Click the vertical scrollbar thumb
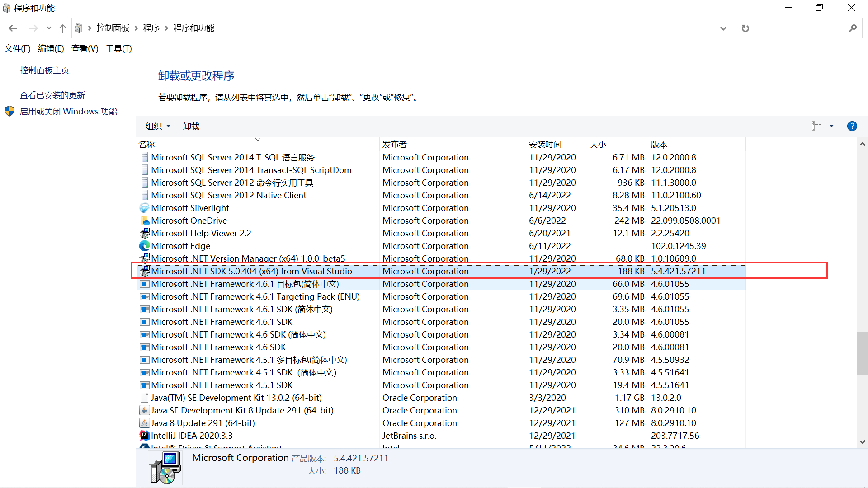Viewport: 868px width, 488px height. pyautogui.click(x=862, y=353)
